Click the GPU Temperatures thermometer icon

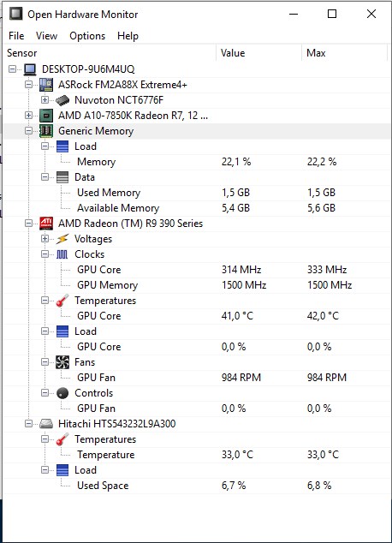(62, 301)
